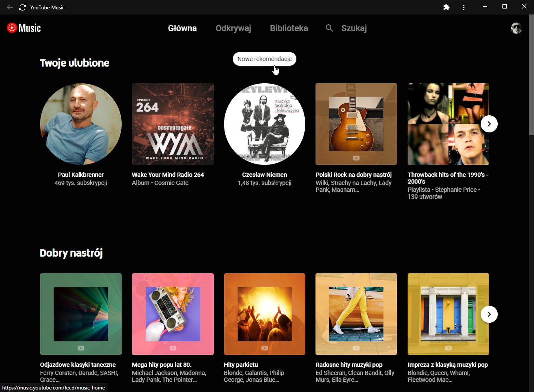Click the Dobry nastrój heading
The width and height of the screenshot is (534, 392).
click(71, 253)
